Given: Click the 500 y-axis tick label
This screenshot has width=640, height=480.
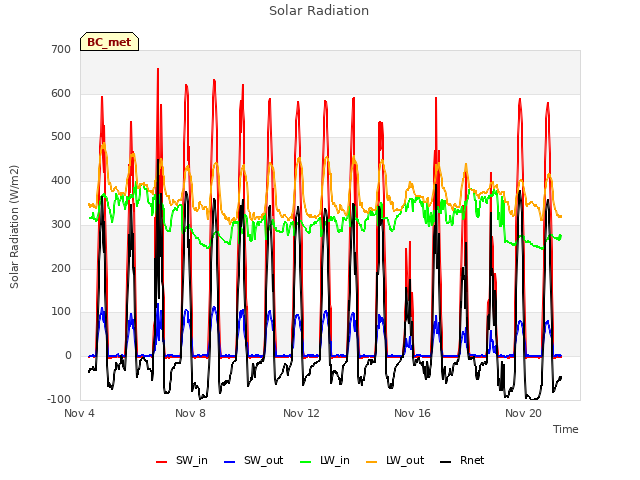Looking at the screenshot, I should [61, 137].
